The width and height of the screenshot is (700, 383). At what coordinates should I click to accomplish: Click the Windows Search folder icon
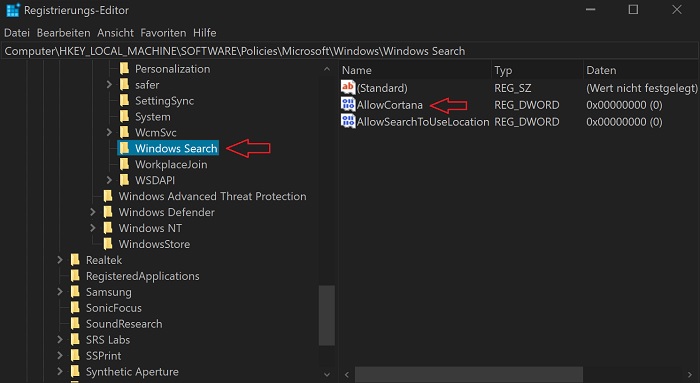[124, 148]
